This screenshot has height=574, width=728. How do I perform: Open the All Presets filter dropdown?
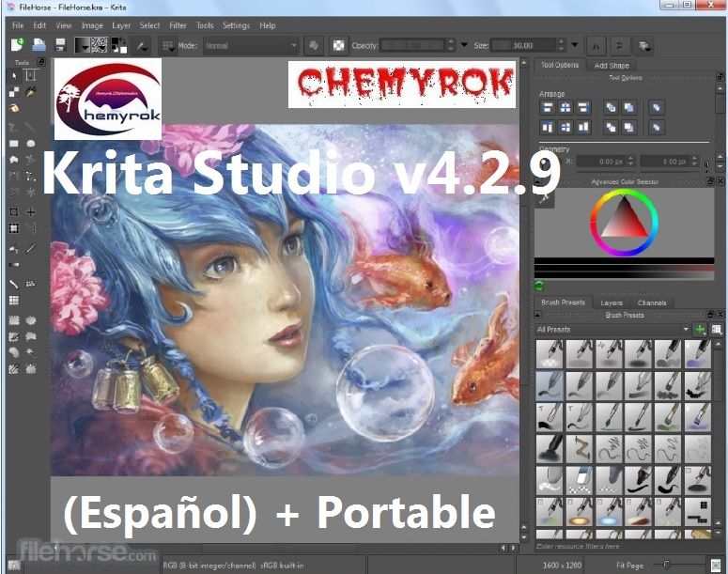[x=612, y=329]
